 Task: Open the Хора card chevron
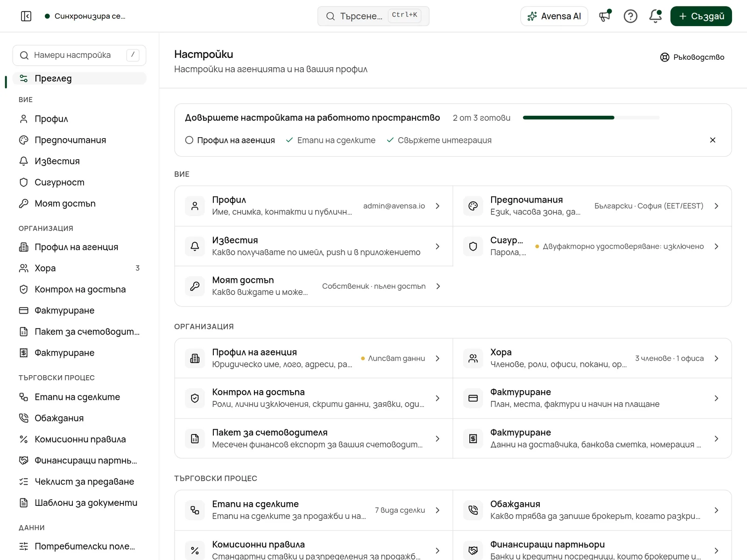point(716,358)
